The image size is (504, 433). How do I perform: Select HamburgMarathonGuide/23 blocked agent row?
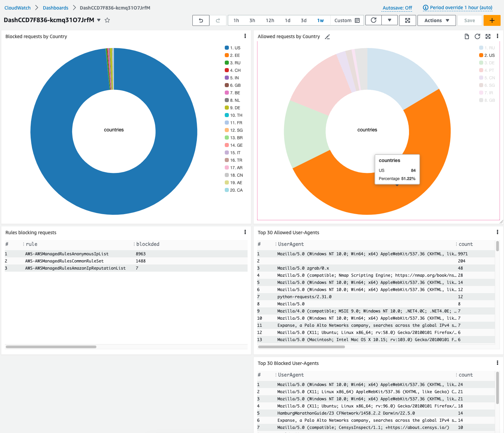pyautogui.click(x=376, y=413)
